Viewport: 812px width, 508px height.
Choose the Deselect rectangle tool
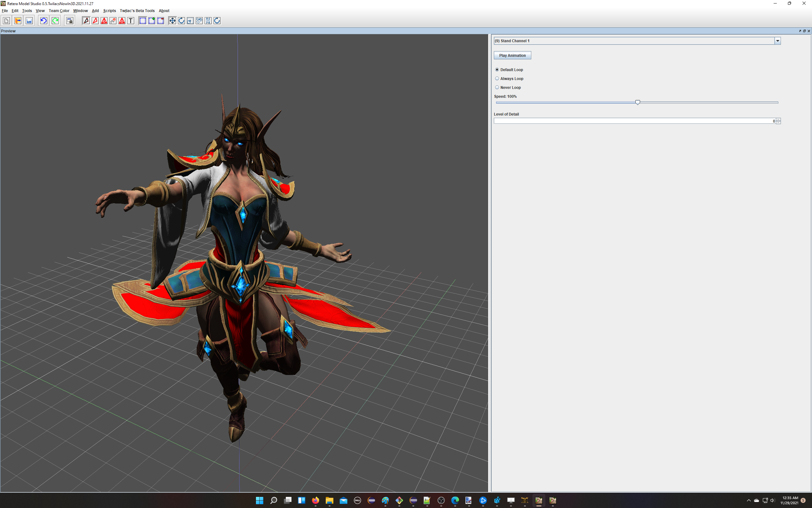[x=161, y=21]
